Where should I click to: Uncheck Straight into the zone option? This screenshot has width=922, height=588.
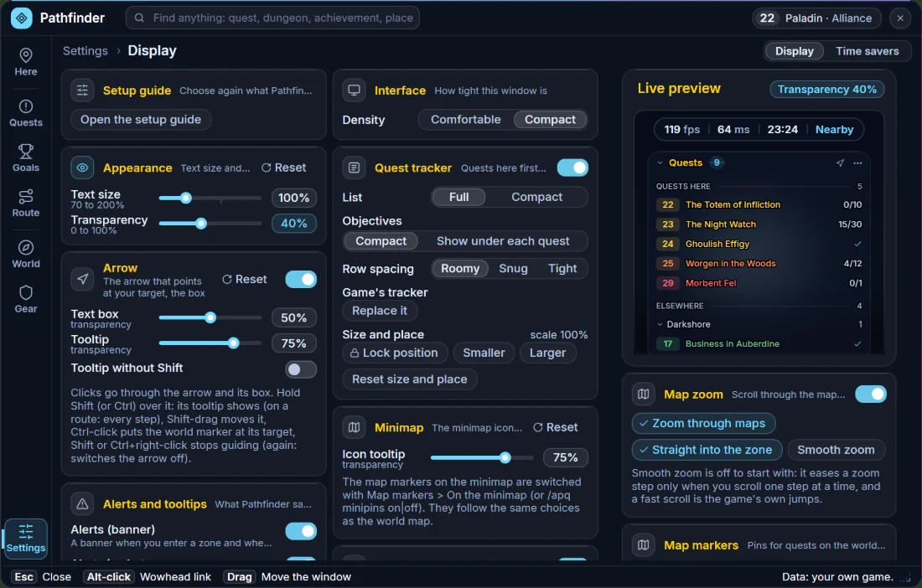[x=707, y=450]
